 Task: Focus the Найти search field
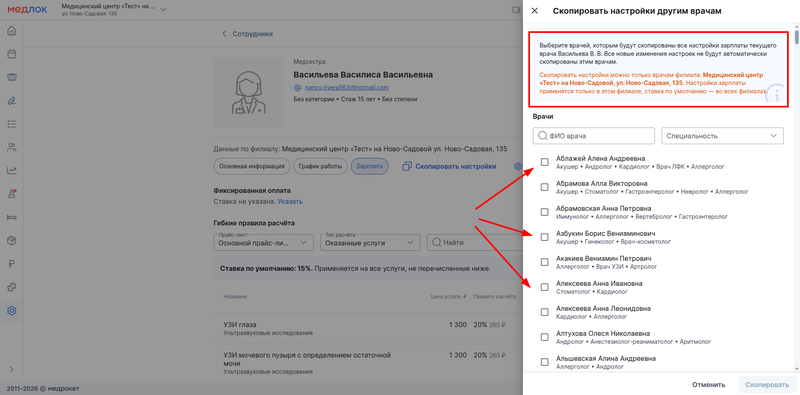coord(475,243)
